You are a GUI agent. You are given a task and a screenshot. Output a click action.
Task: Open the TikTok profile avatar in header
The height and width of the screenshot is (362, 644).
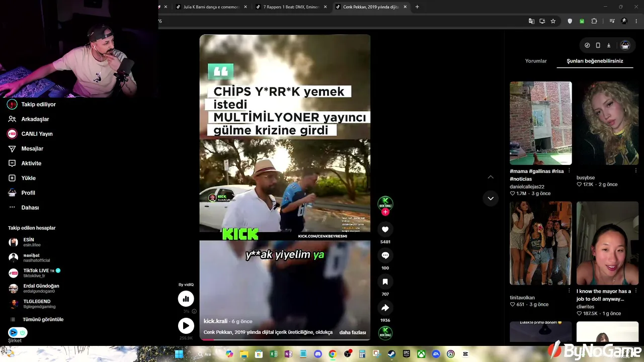(x=625, y=45)
